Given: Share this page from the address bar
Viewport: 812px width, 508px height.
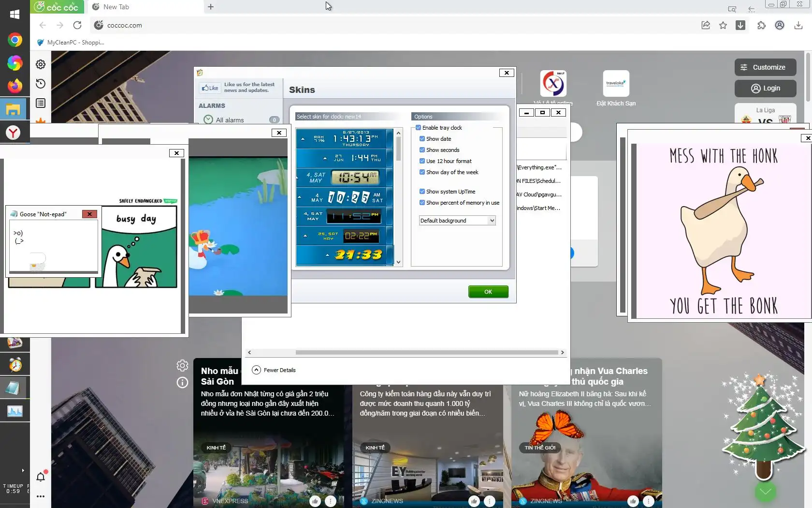Looking at the screenshot, I should 706,25.
